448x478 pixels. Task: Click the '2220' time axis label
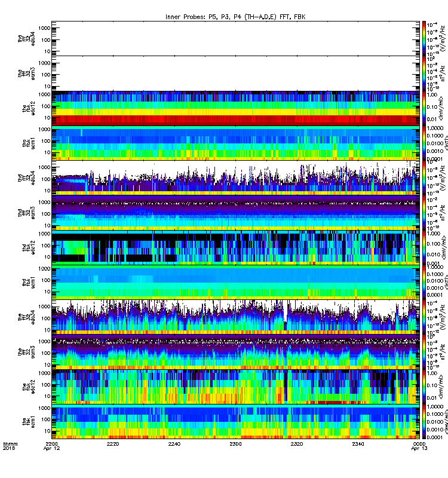[113, 444]
